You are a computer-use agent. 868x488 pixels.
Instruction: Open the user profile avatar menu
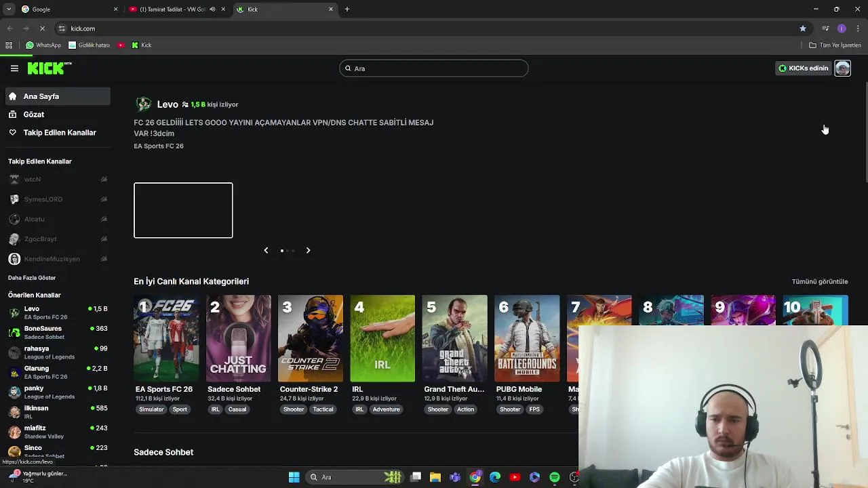[842, 68]
